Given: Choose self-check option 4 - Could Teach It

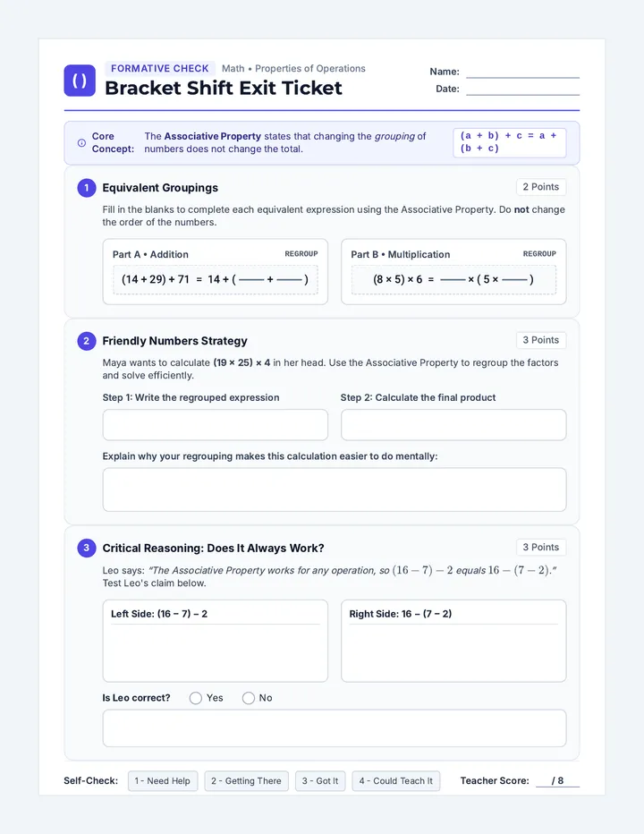Looking at the screenshot, I should 395,781.
